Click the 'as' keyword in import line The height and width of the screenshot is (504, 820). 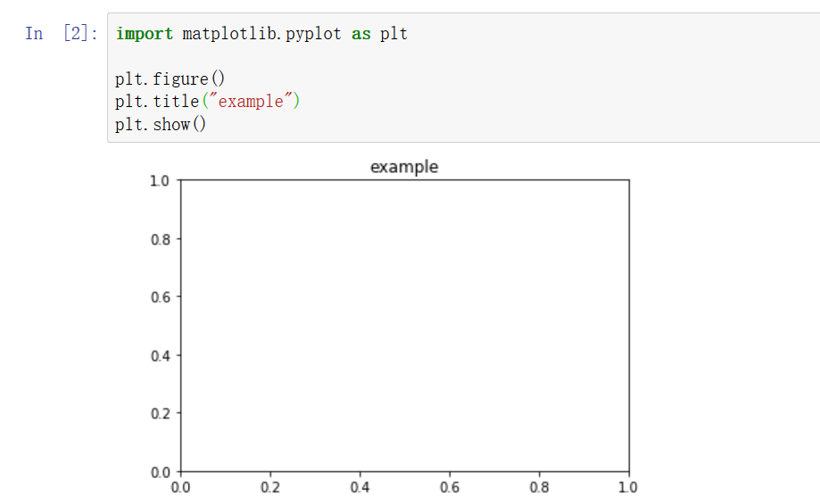[x=360, y=34]
